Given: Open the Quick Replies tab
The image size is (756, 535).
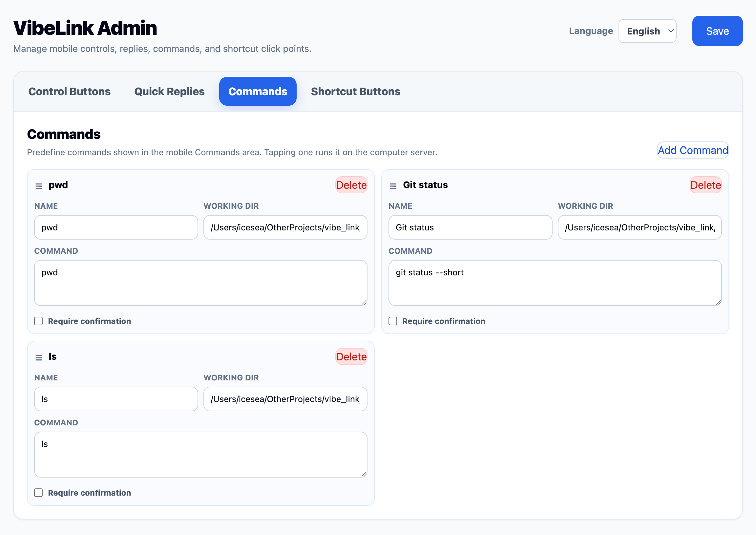Looking at the screenshot, I should point(169,91).
